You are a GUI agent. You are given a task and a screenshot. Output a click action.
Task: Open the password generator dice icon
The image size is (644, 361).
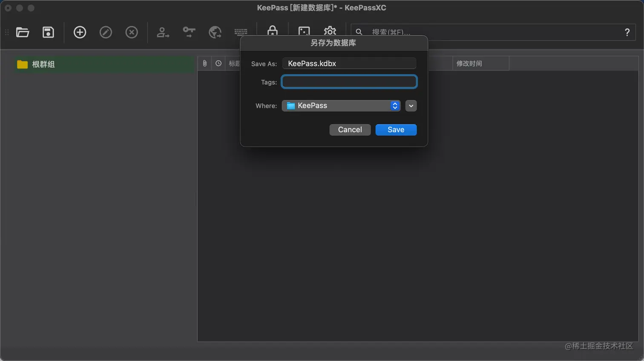coord(304,31)
